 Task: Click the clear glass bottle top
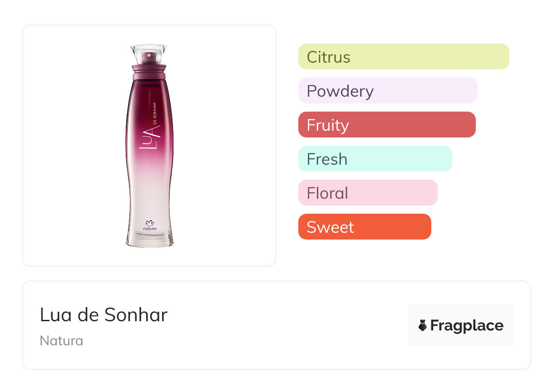tap(149, 50)
